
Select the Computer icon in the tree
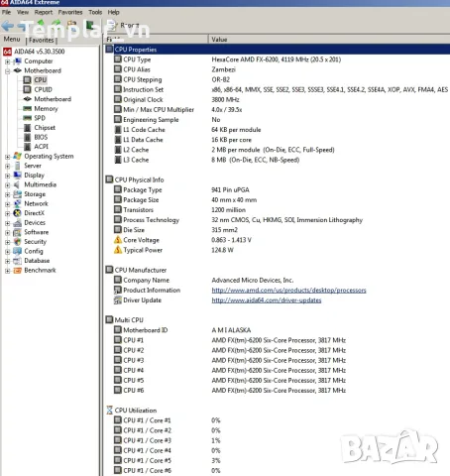[17, 61]
